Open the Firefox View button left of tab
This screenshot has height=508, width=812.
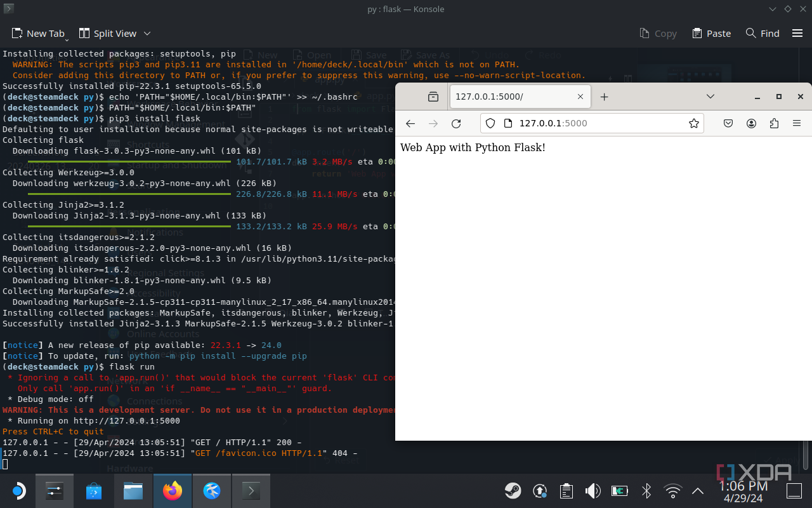[x=433, y=97]
